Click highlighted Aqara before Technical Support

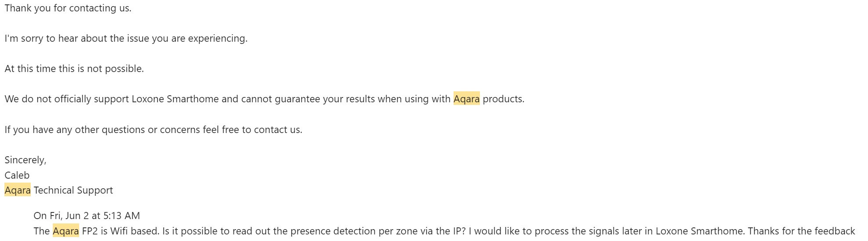pos(18,190)
